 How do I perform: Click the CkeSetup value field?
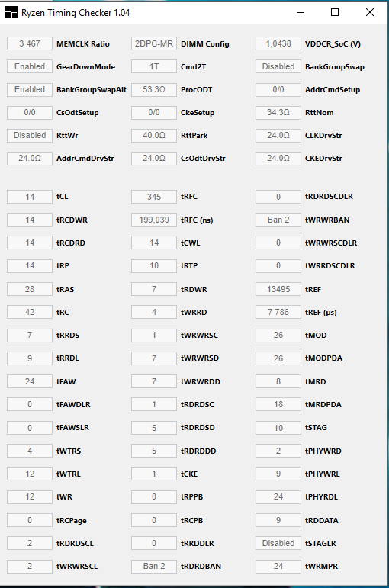[x=154, y=113]
